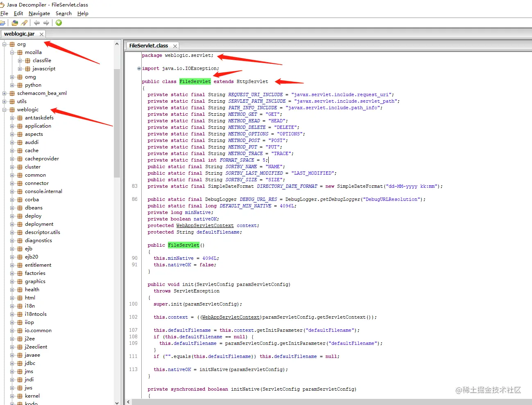Expand the omg package node
532x405 pixels.
(x=12, y=76)
